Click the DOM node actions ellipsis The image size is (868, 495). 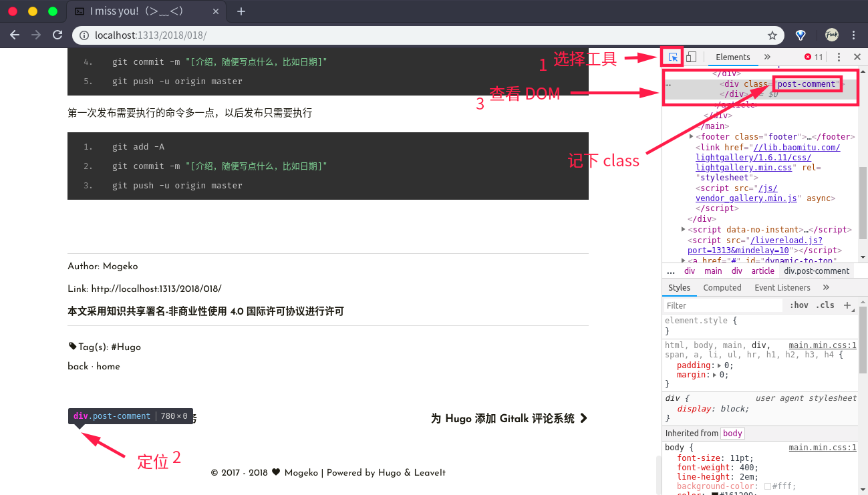(668, 85)
